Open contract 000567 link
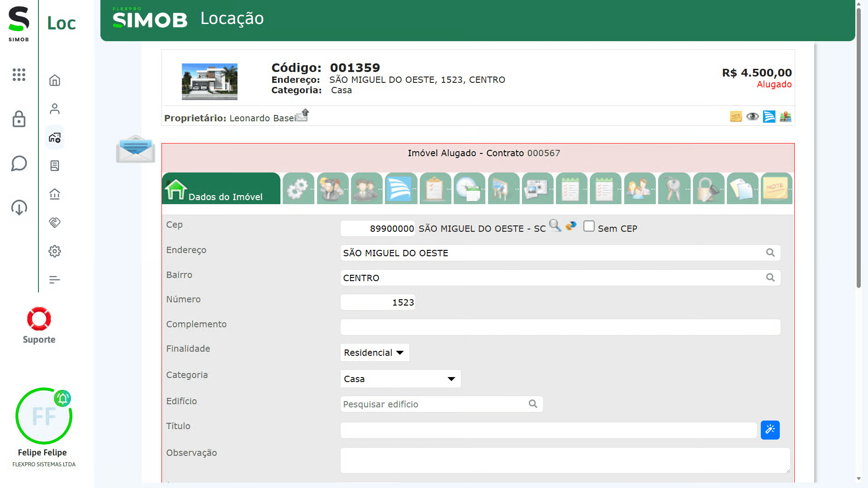868x488 pixels. tap(543, 153)
